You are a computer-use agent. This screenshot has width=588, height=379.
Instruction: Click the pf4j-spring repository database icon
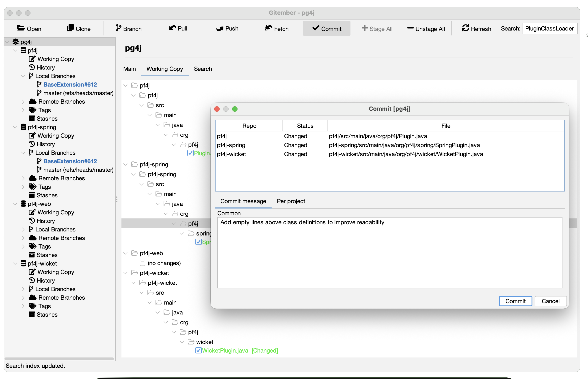pyautogui.click(x=23, y=127)
